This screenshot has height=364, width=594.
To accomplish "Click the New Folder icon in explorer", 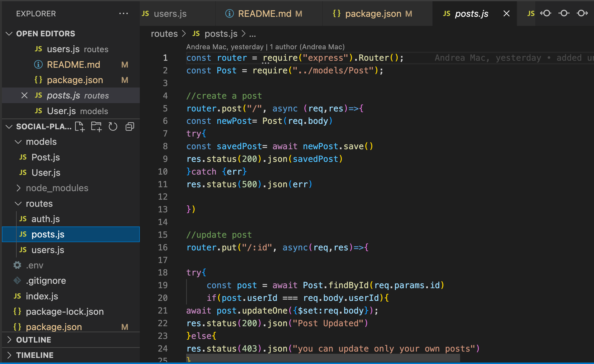I will pos(96,127).
